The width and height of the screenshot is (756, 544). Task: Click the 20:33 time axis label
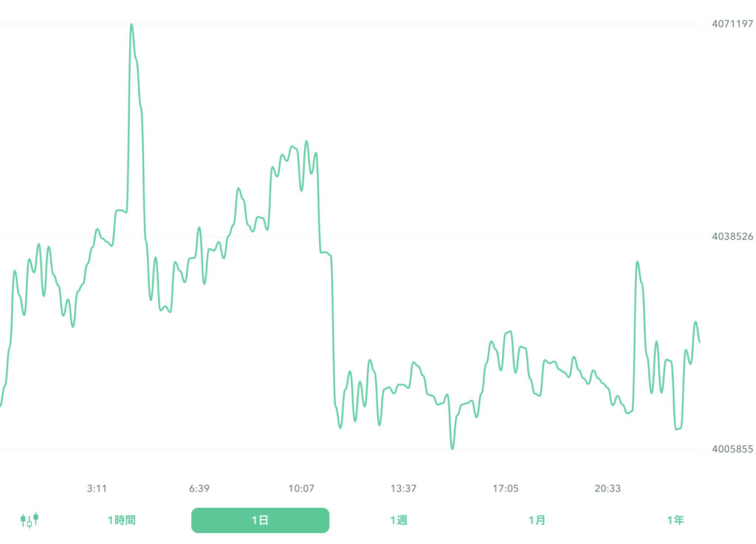608,489
